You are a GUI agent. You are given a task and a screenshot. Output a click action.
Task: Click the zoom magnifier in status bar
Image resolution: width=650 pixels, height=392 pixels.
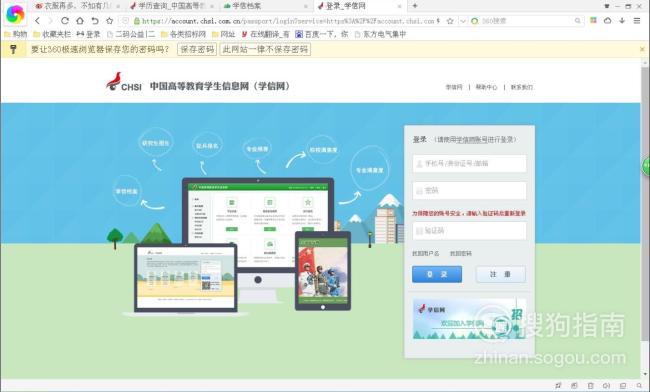tap(639, 386)
